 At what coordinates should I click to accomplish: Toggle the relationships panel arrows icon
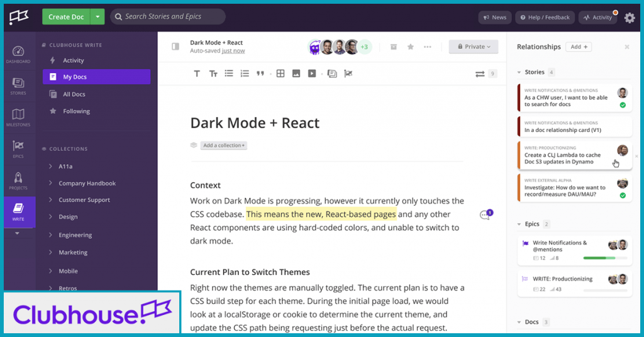pos(480,74)
